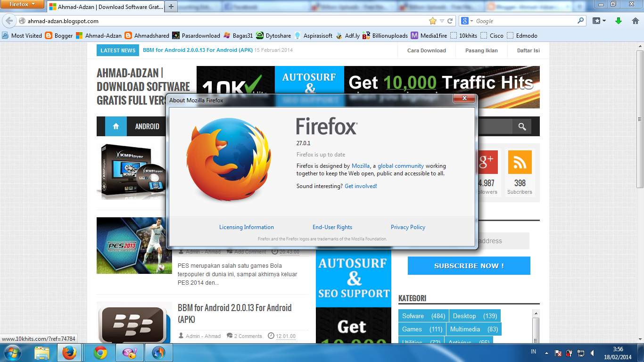This screenshot has width=644, height=362.
Task: Open the Cisco bookmark
Action: pos(492,35)
